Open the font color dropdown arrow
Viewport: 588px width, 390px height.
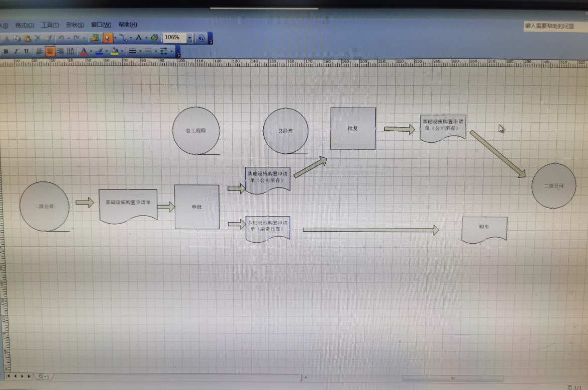point(91,51)
